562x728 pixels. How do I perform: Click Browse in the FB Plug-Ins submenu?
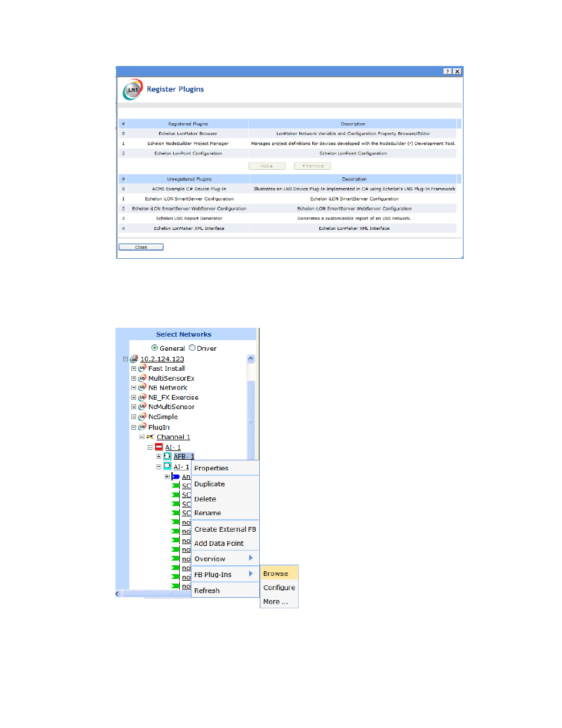279,574
